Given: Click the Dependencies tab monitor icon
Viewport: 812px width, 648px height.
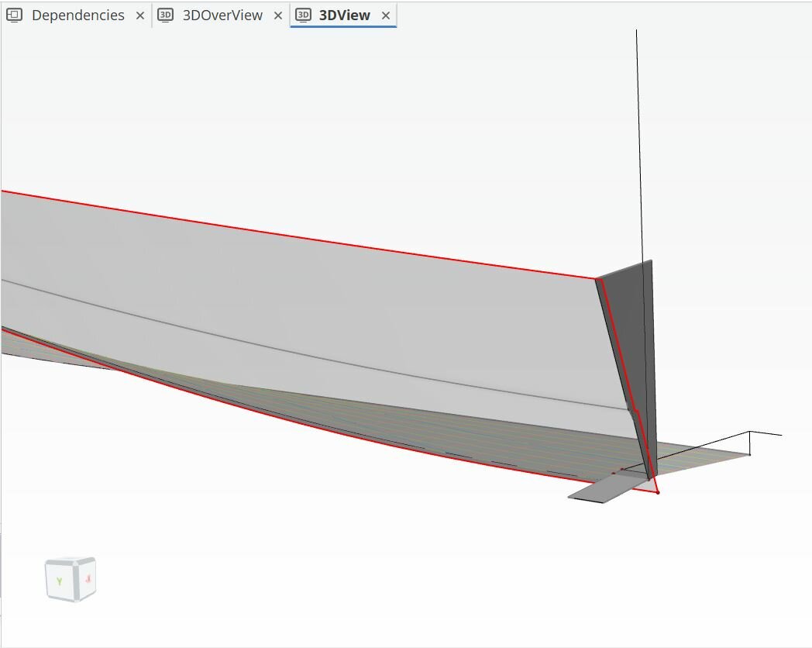Looking at the screenshot, I should coord(15,16).
